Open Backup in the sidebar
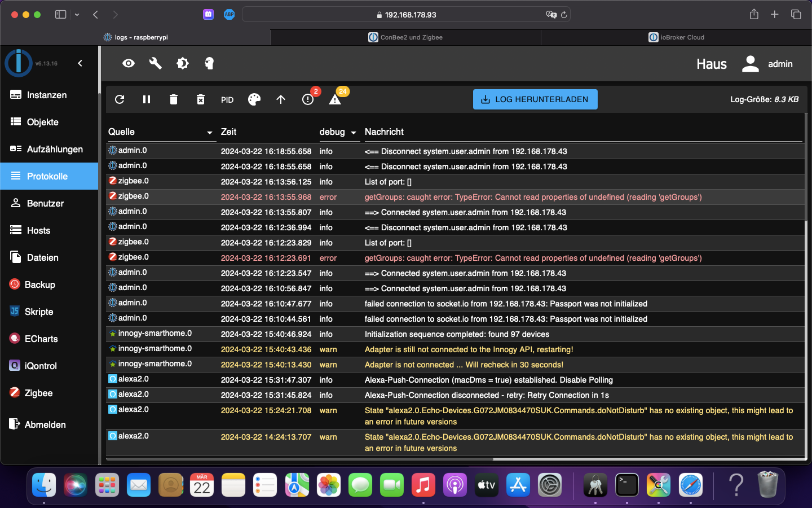The height and width of the screenshot is (508, 812). point(49,284)
